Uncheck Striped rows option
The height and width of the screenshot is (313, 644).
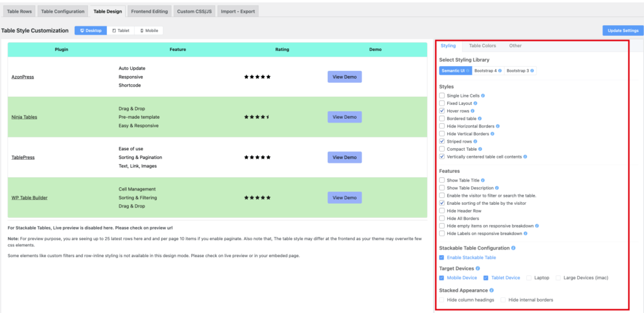point(442,141)
